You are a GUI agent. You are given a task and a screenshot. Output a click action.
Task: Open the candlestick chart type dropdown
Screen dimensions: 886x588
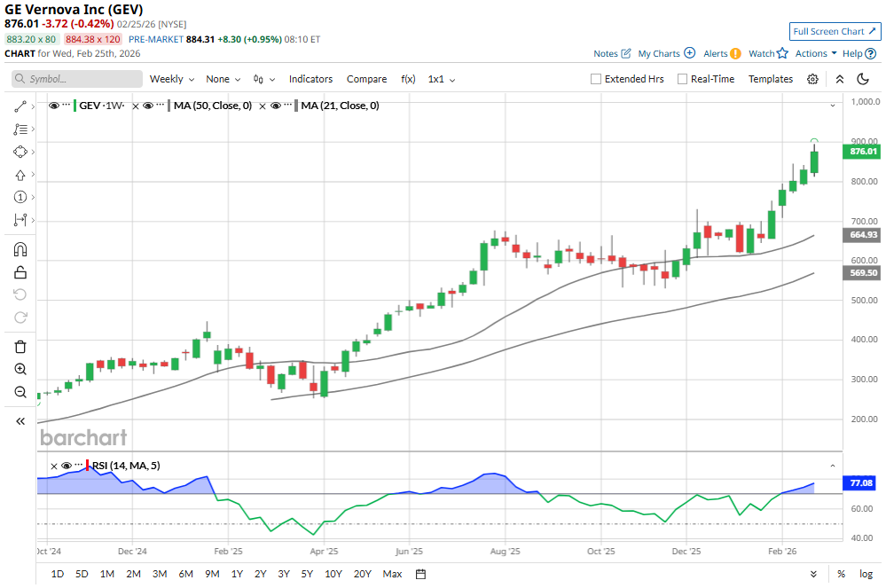click(264, 79)
